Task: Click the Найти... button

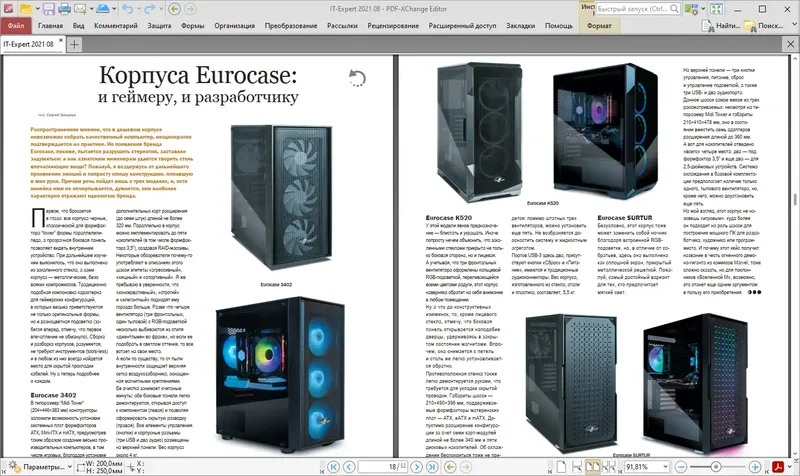Action: coord(721,26)
